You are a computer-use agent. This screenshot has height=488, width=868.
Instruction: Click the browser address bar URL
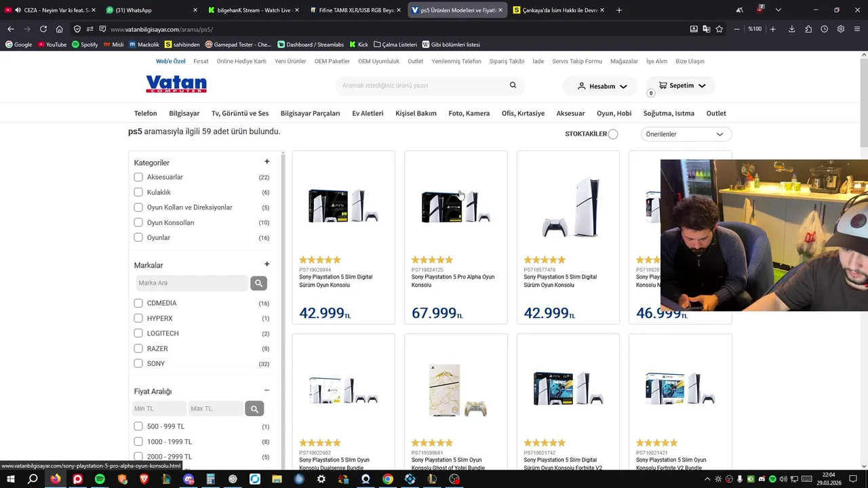point(161,29)
